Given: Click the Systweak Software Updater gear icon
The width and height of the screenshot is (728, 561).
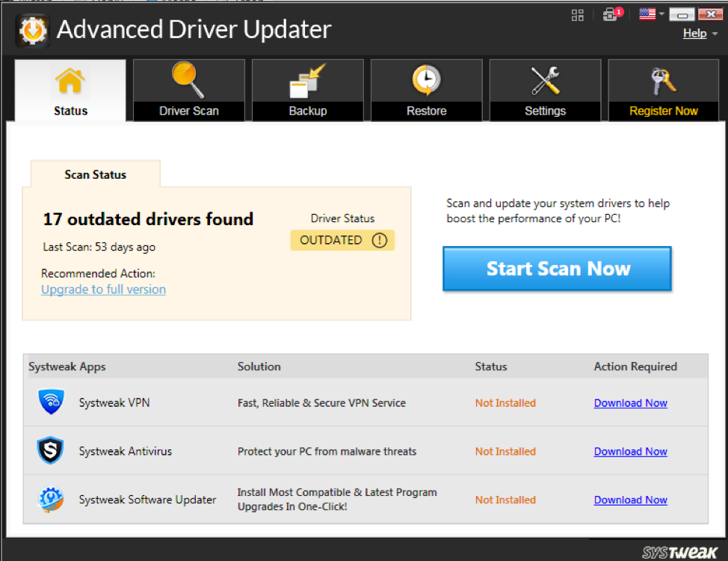Looking at the screenshot, I should [x=50, y=499].
